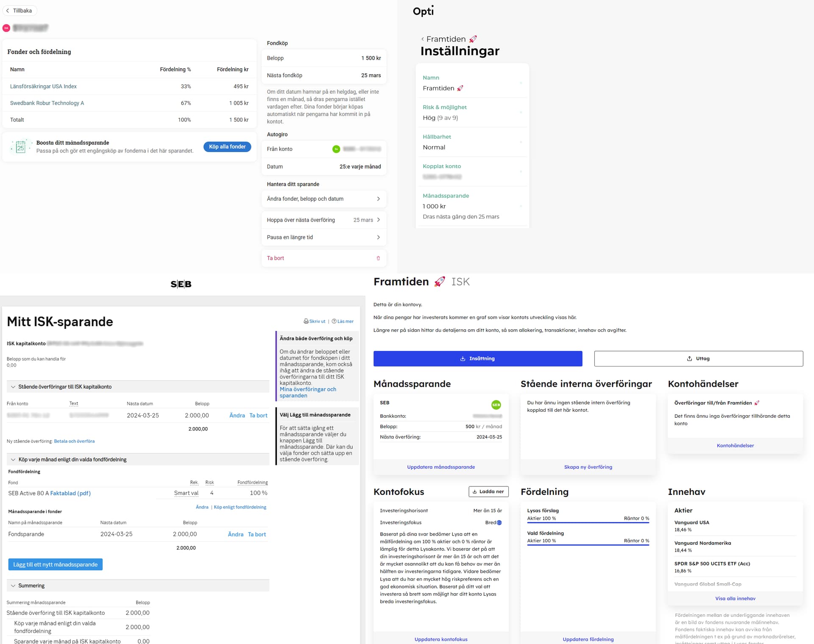Screen dimensions: 814x644
Task: Click the calendar icon in Boosta ditt månadssparande
Action: [x=20, y=147]
